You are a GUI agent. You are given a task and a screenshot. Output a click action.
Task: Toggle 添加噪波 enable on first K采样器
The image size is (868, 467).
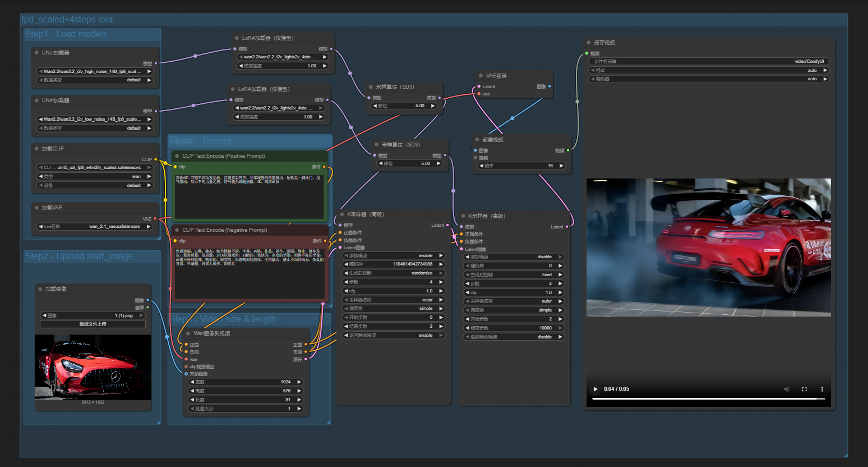point(394,255)
